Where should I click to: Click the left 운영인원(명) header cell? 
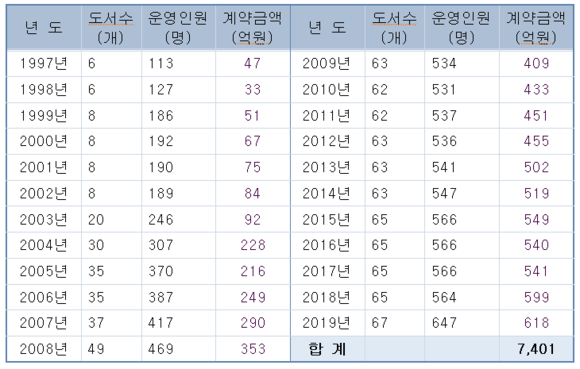pos(178,27)
